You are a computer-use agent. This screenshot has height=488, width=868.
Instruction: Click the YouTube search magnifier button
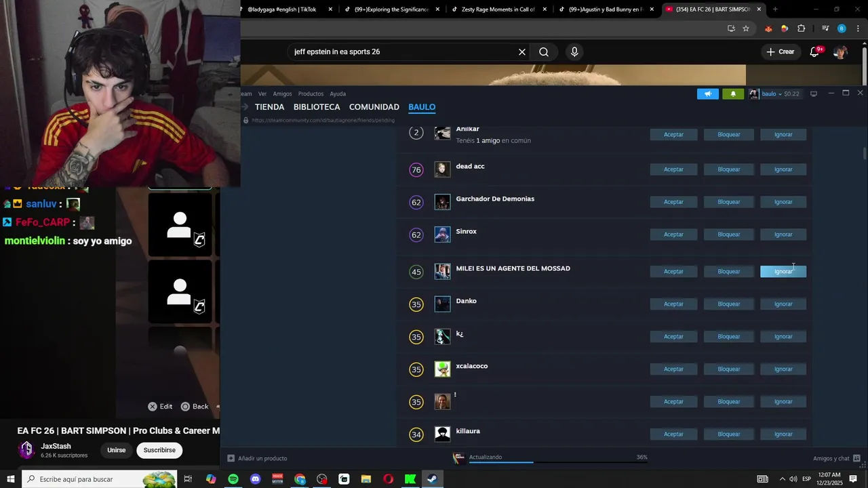pos(544,52)
